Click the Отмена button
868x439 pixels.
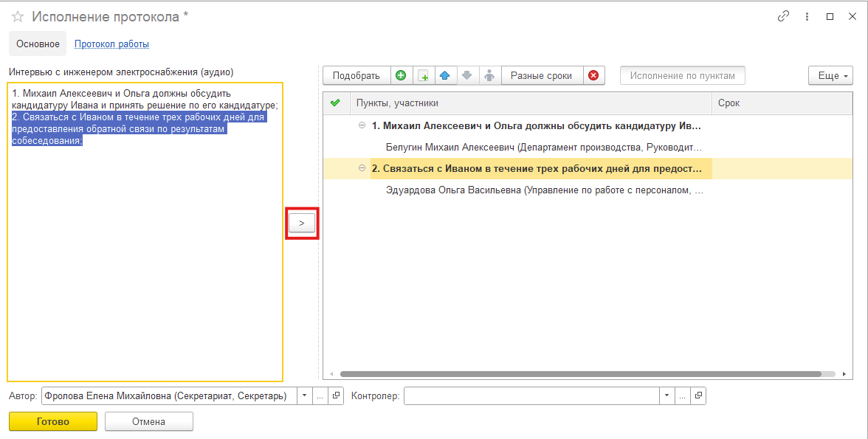click(149, 421)
